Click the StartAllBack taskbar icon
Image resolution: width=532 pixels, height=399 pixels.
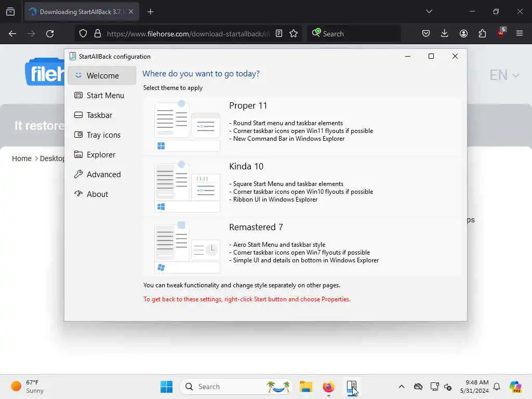coord(351,387)
